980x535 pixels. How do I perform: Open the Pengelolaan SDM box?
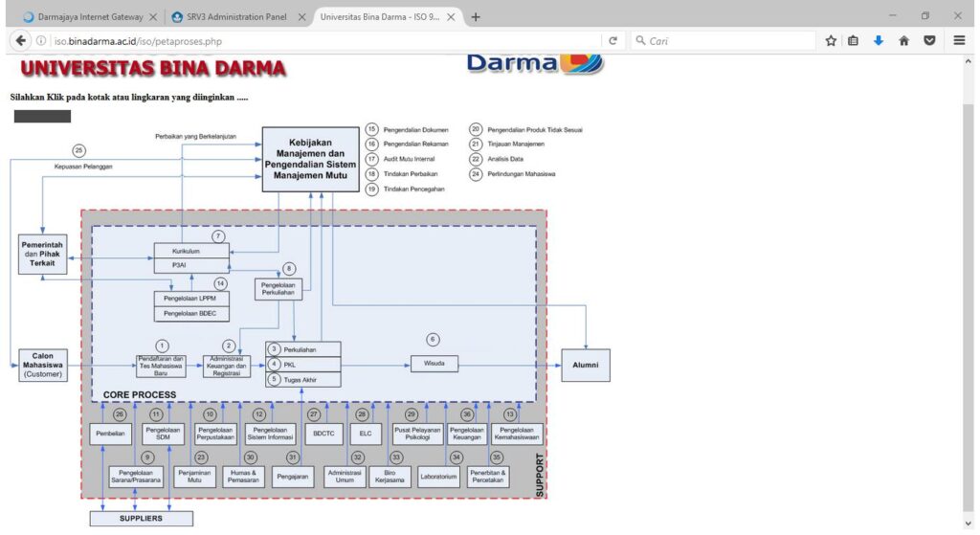pyautogui.click(x=163, y=434)
